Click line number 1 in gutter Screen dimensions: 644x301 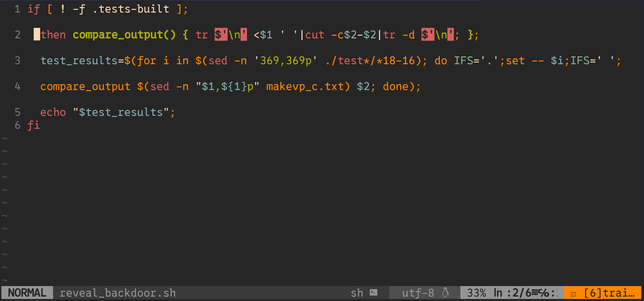(17, 9)
